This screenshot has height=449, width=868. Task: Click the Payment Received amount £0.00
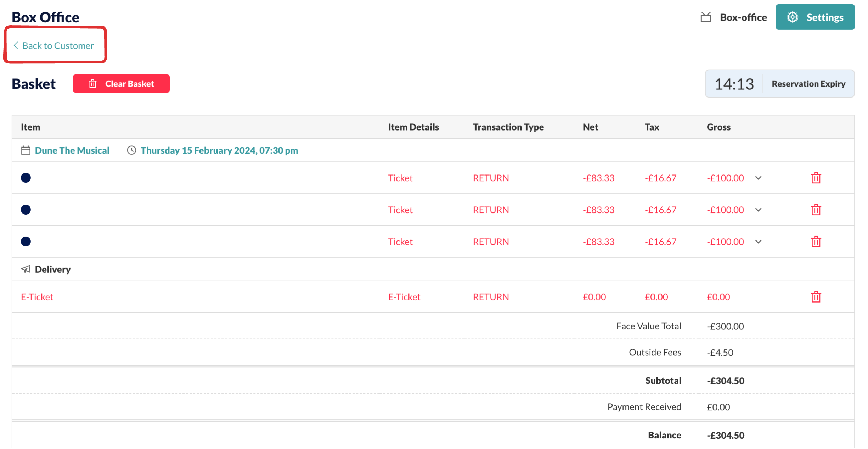718,407
